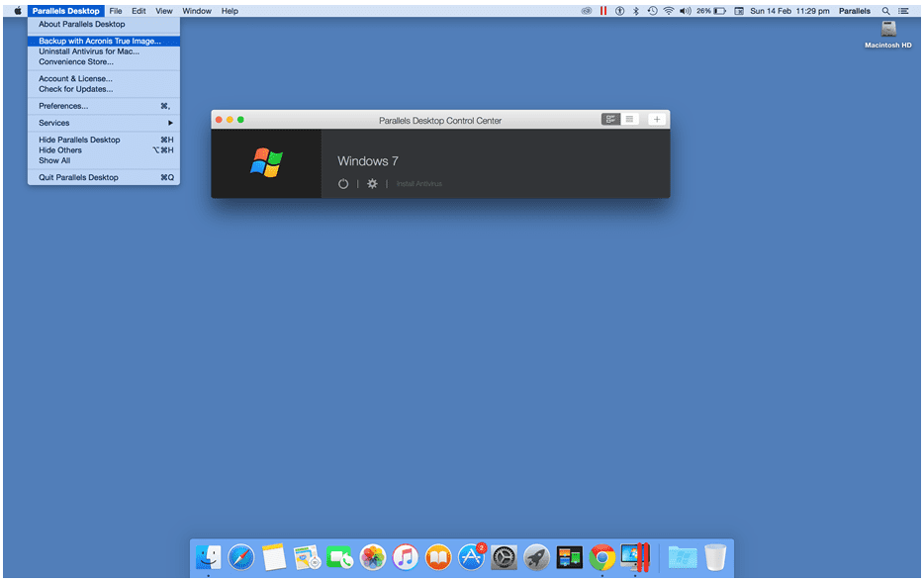The height and width of the screenshot is (583, 924).
Task: Minimize the Control Center window yellow button
Action: (230, 120)
